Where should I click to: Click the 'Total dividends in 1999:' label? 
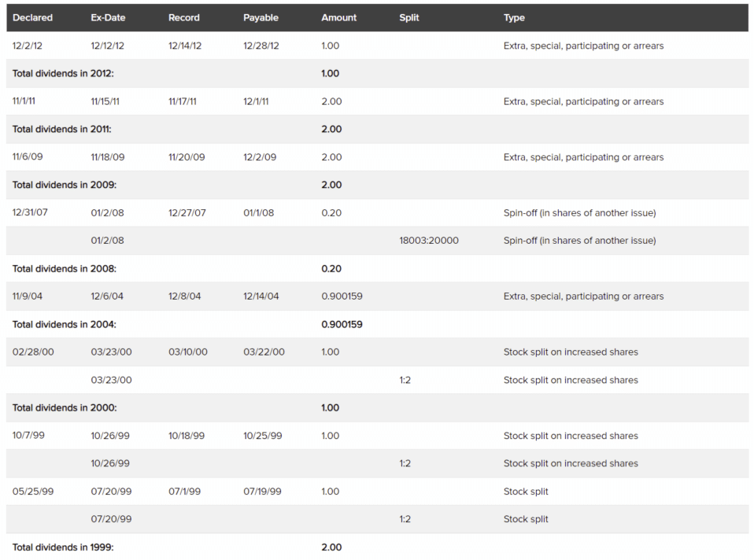[x=62, y=547]
